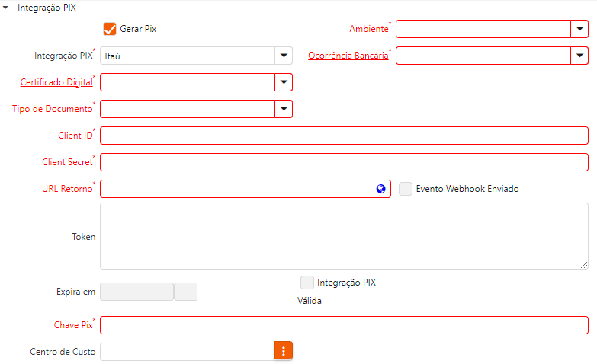
Task: Click the Tipo de Documento link
Action: 52,109
